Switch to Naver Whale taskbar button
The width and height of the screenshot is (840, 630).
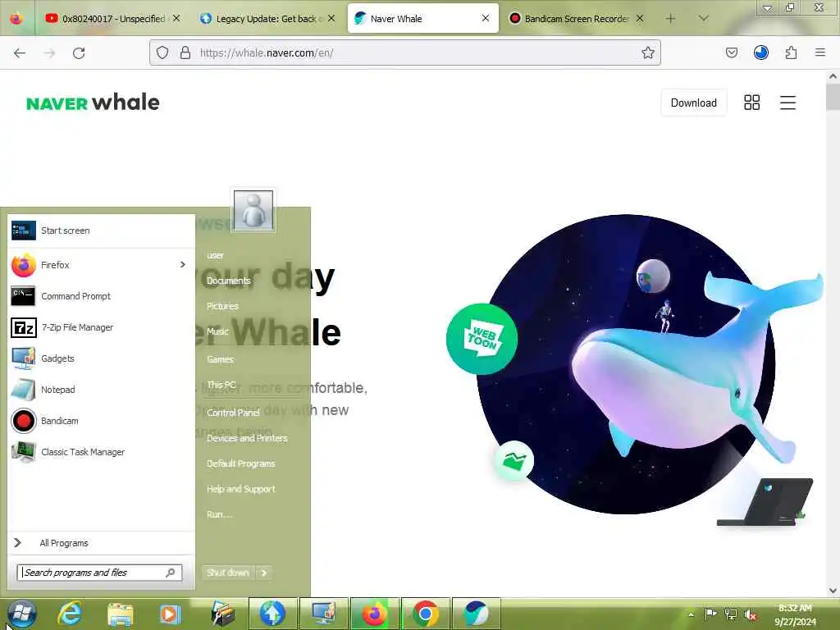tap(476, 614)
